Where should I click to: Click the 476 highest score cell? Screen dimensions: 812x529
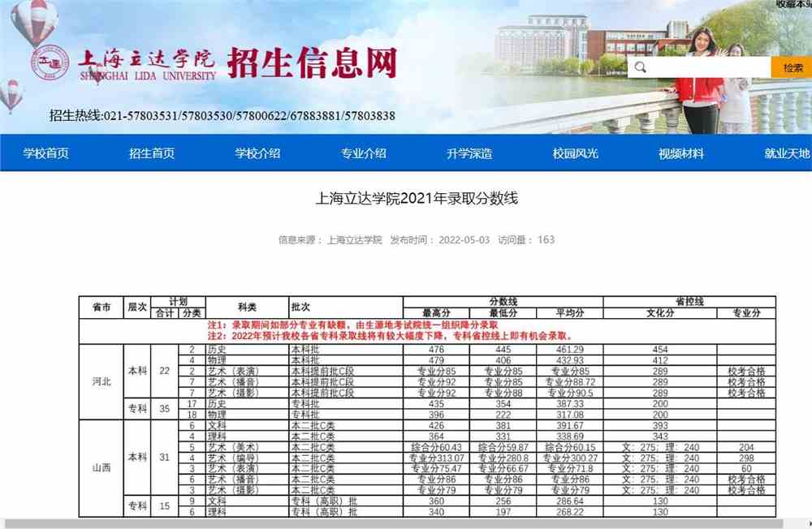coord(437,350)
